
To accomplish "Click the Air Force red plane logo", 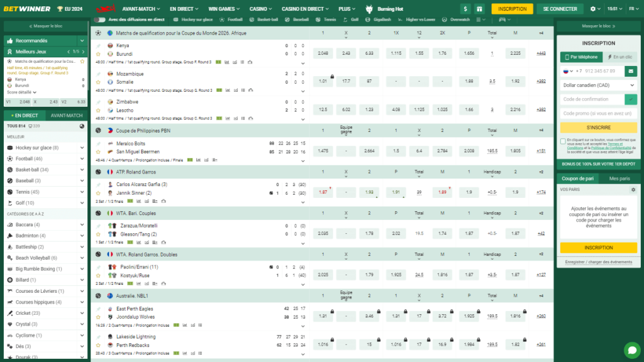I will pyautogui.click(x=106, y=9).
